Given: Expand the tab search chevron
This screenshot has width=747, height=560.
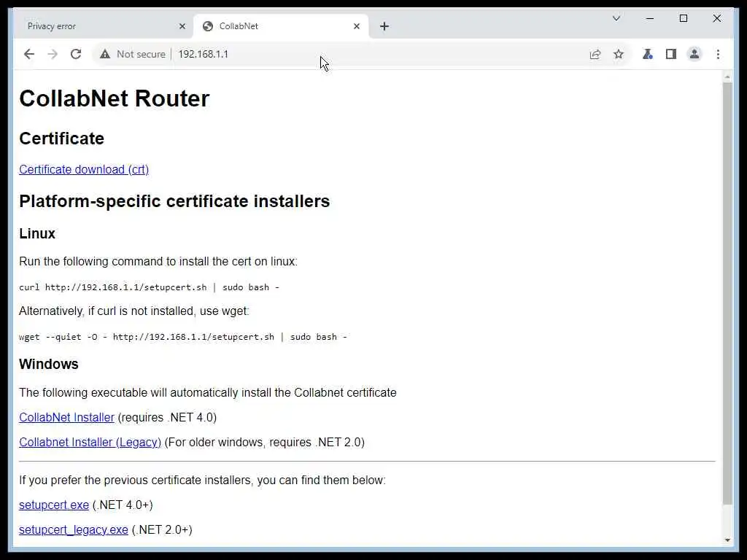Looking at the screenshot, I should (616, 18).
